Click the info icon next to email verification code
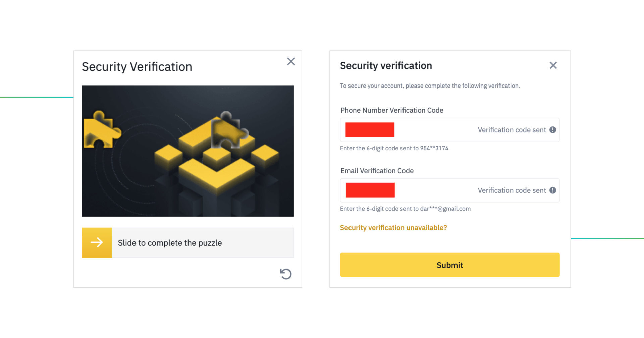 [x=552, y=190]
